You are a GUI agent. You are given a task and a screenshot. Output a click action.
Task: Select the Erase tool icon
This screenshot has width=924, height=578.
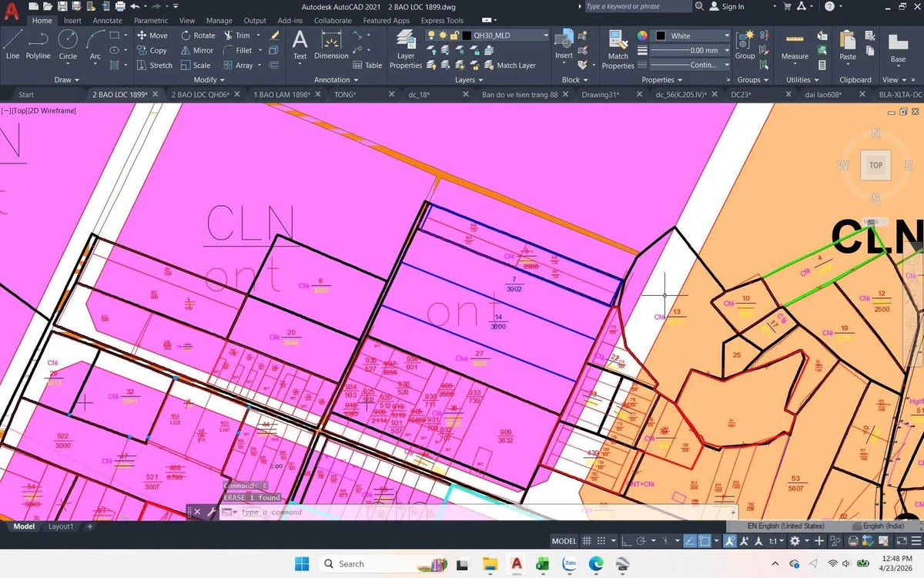[x=274, y=35]
